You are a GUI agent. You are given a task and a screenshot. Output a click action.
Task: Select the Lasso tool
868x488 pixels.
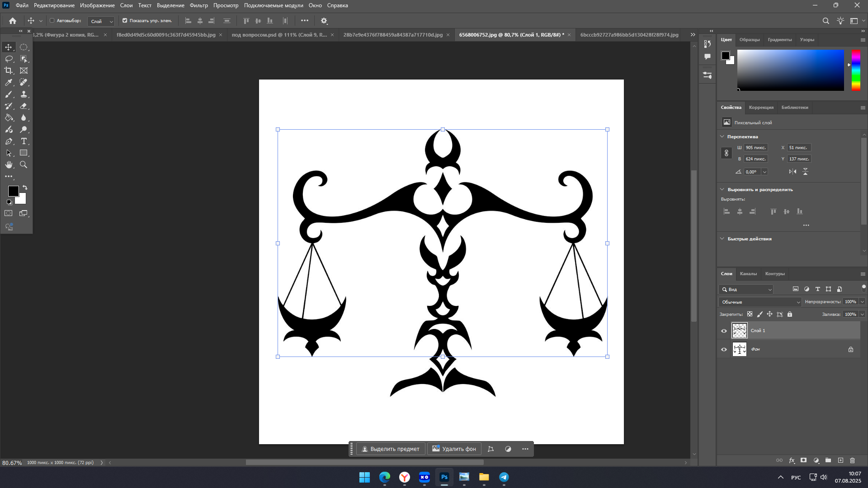coord(9,59)
